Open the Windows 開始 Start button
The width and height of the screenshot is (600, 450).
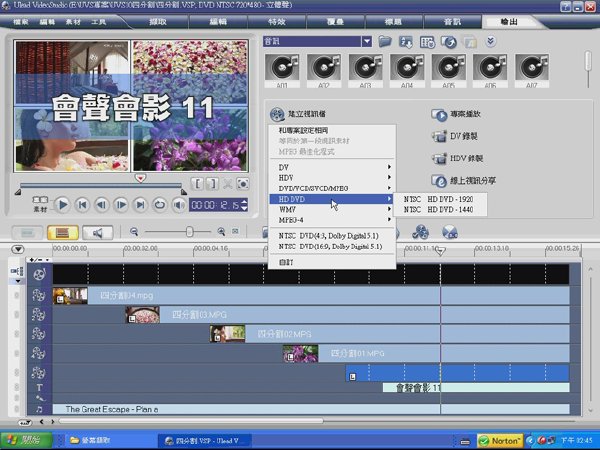click(x=27, y=440)
